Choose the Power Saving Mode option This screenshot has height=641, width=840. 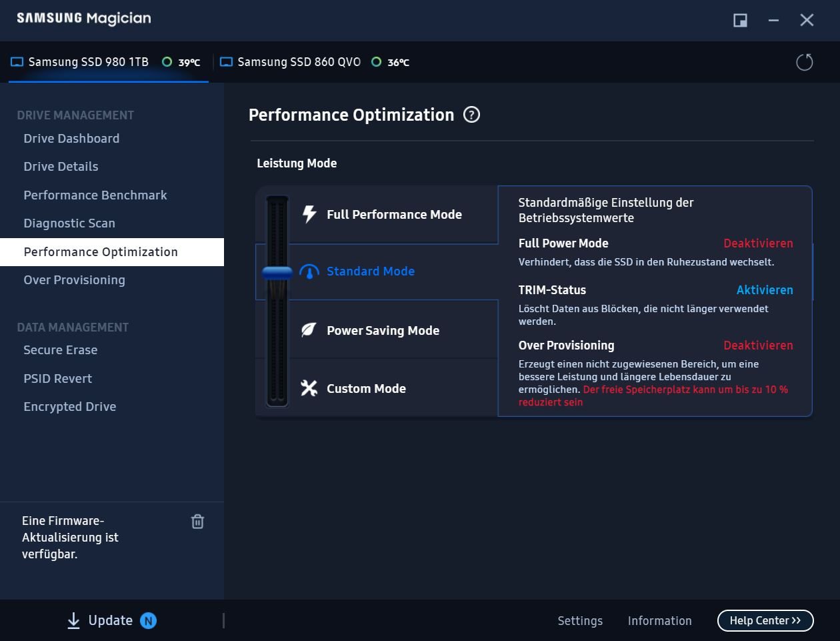383,330
